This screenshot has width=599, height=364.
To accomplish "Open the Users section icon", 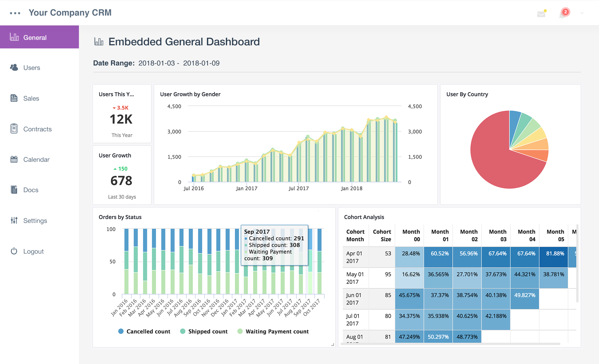I will click(14, 67).
